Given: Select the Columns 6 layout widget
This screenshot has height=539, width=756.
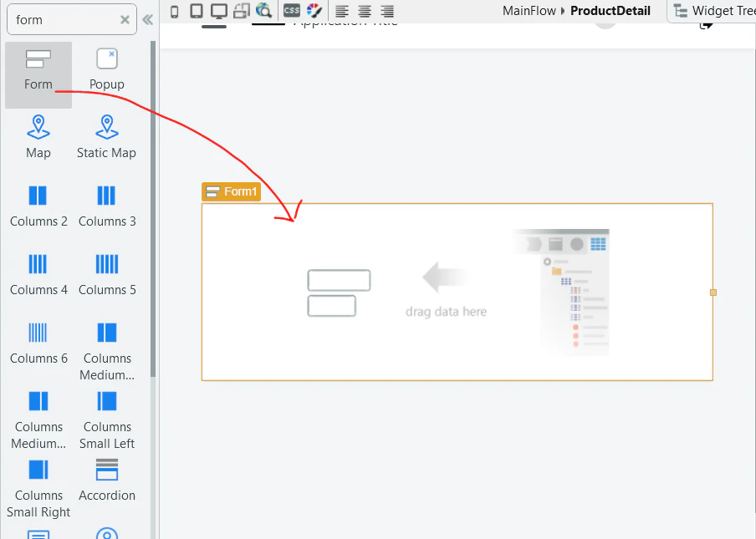Looking at the screenshot, I should (x=38, y=343).
